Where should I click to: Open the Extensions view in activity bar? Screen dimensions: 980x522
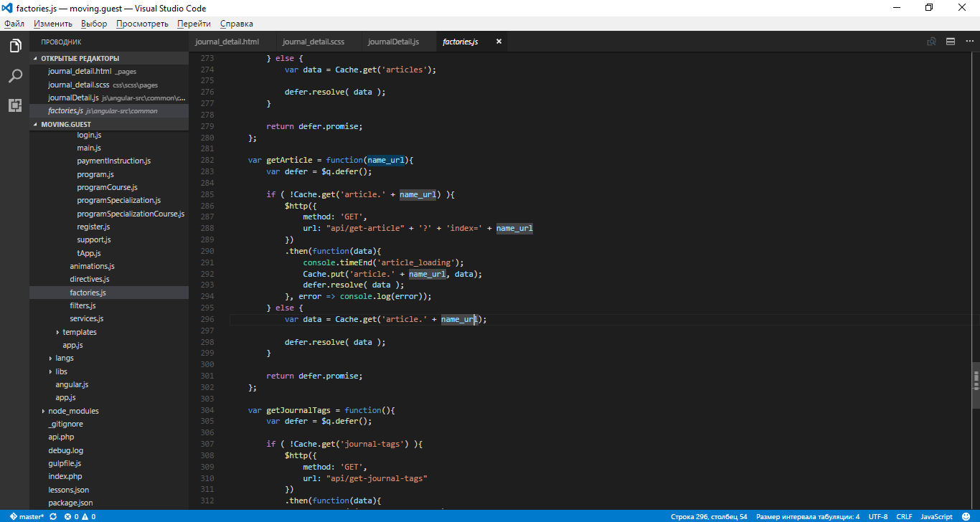[x=14, y=105]
